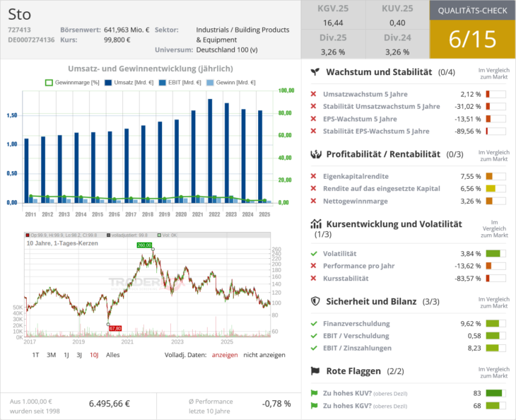The width and height of the screenshot is (516, 420).
Task: Choose nicht anzeigen for Volladj. Daten
Action: [264, 355]
